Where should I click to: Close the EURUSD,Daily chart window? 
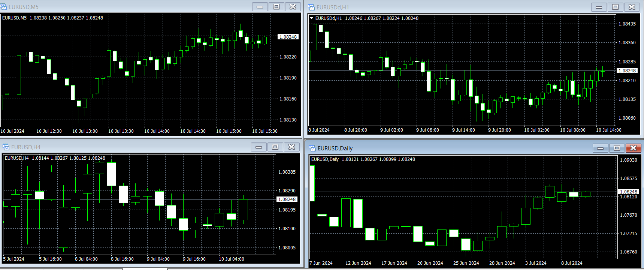point(633,148)
